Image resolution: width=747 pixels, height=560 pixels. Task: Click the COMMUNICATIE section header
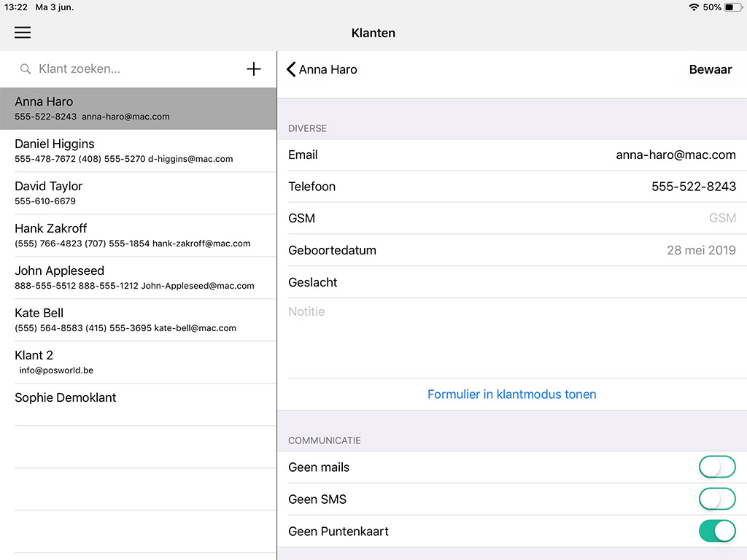[325, 440]
